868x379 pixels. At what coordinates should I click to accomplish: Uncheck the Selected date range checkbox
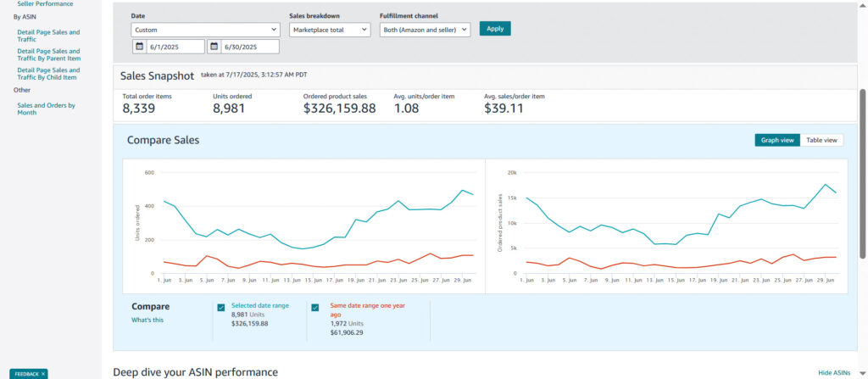(x=221, y=308)
